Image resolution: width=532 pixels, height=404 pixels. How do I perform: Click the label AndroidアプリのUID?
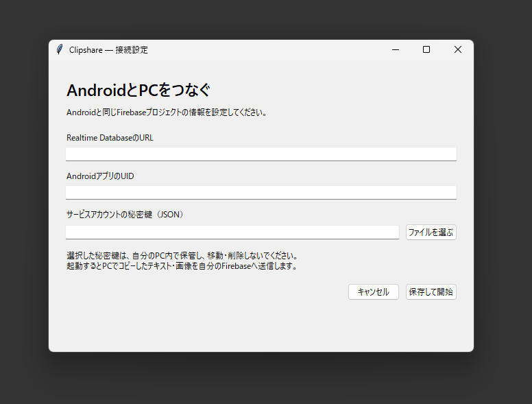[100, 176]
